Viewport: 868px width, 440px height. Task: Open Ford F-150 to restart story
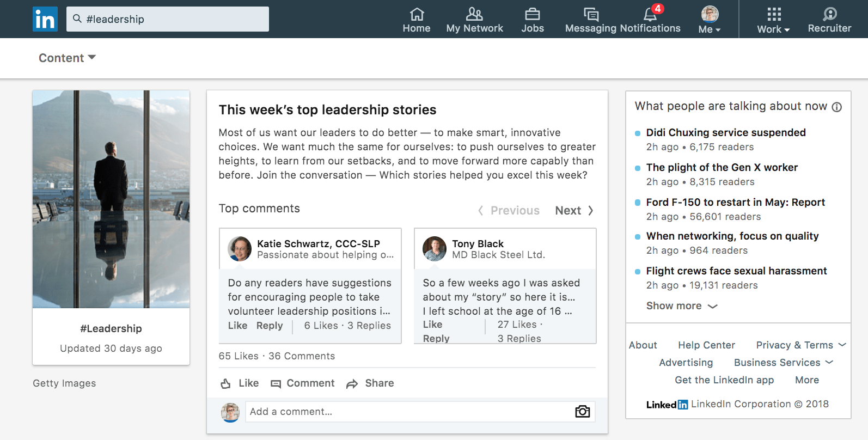(x=736, y=203)
